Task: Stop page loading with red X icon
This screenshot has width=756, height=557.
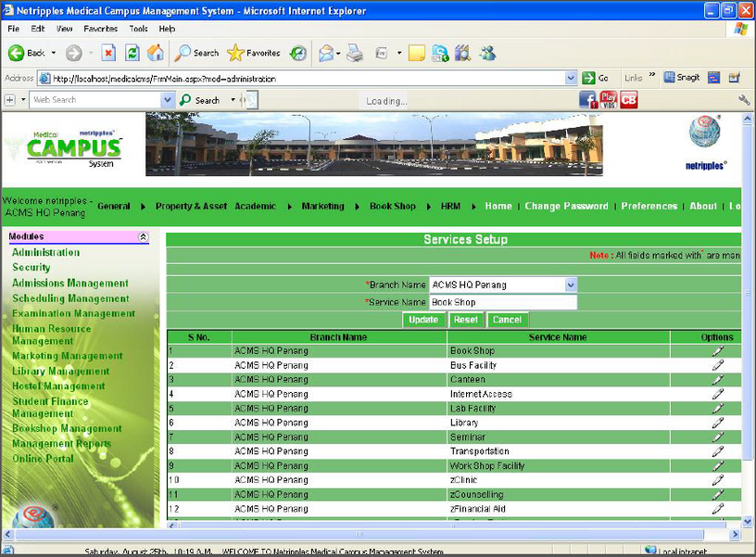Action: [x=108, y=53]
